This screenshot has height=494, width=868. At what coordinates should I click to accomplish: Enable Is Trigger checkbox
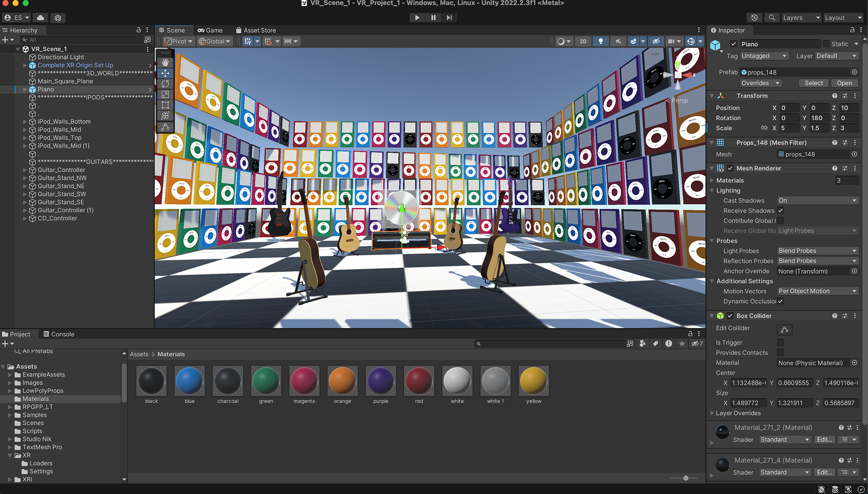click(780, 342)
